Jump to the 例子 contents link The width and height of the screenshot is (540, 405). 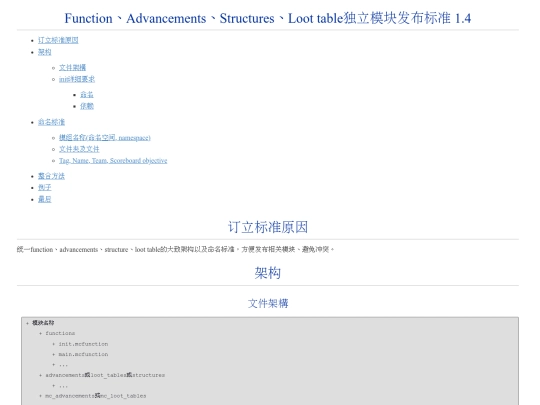pos(44,188)
